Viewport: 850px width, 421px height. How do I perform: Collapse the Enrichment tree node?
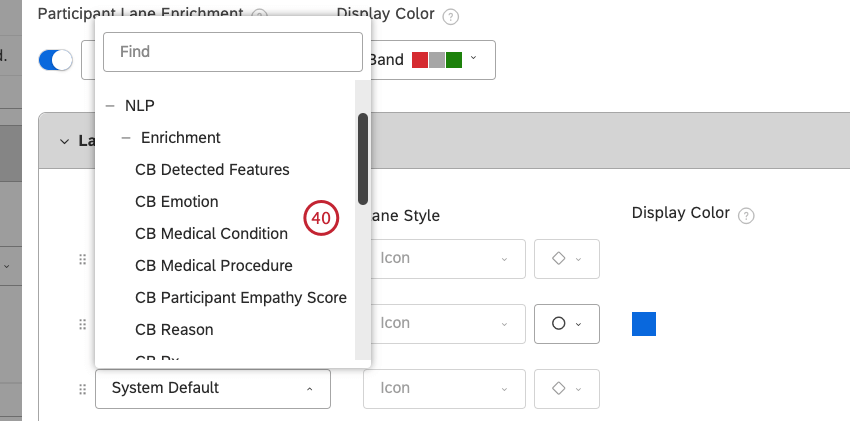click(x=126, y=137)
